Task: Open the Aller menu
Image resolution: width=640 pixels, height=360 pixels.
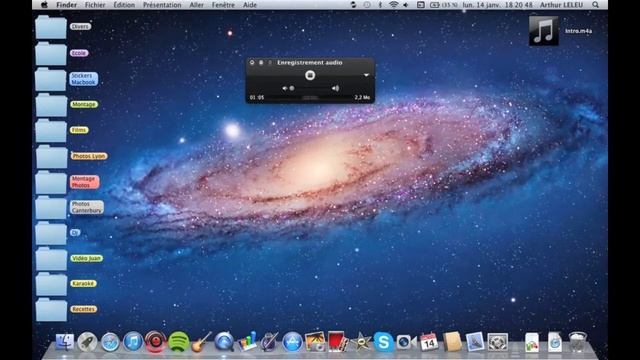Action: (x=196, y=5)
